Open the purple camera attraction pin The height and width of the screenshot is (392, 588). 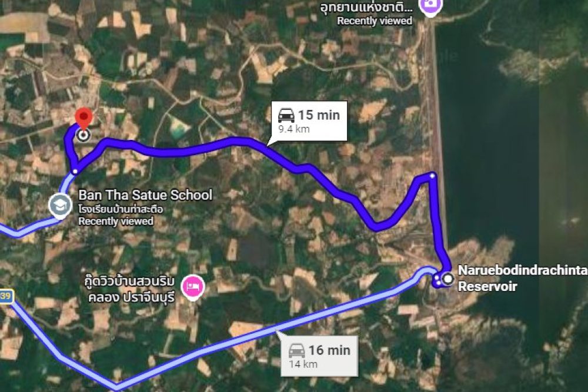point(430,6)
